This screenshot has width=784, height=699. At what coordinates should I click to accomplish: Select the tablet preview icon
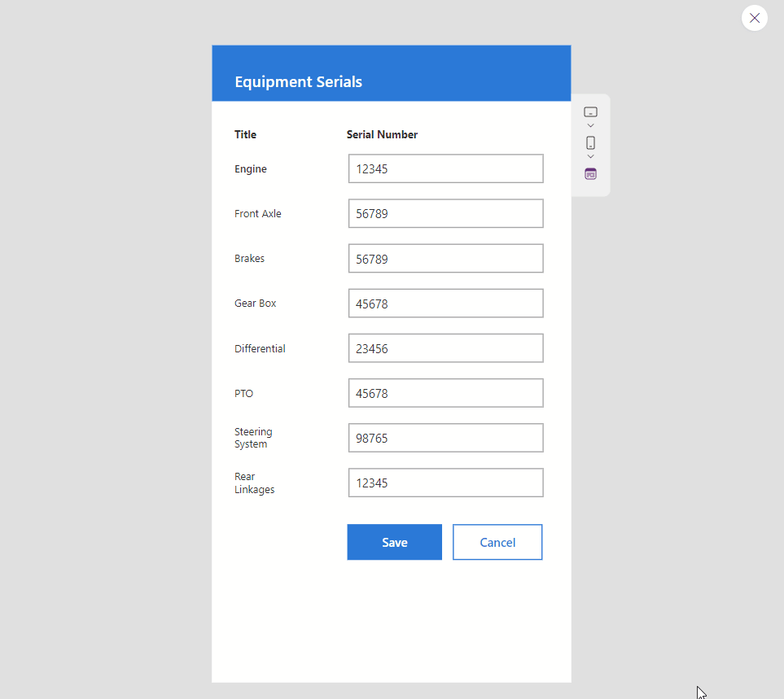(590, 111)
